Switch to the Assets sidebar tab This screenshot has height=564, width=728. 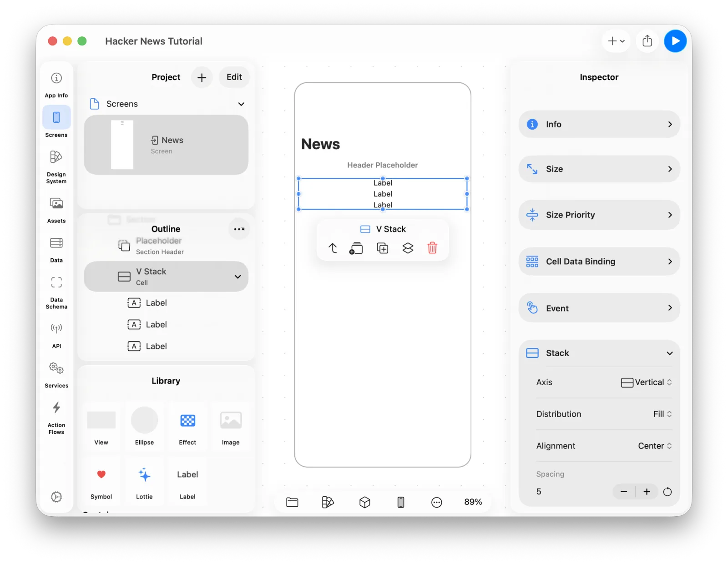pyautogui.click(x=56, y=210)
